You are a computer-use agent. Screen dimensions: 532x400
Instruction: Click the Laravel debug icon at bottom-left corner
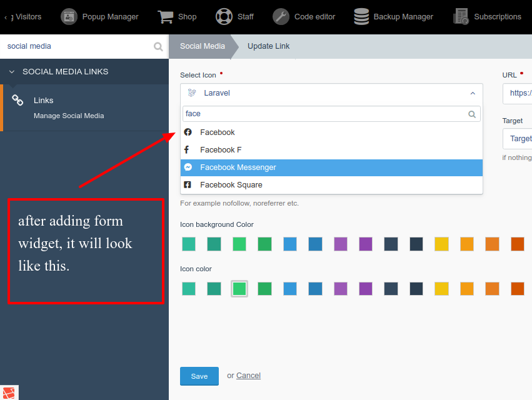[x=9, y=393]
